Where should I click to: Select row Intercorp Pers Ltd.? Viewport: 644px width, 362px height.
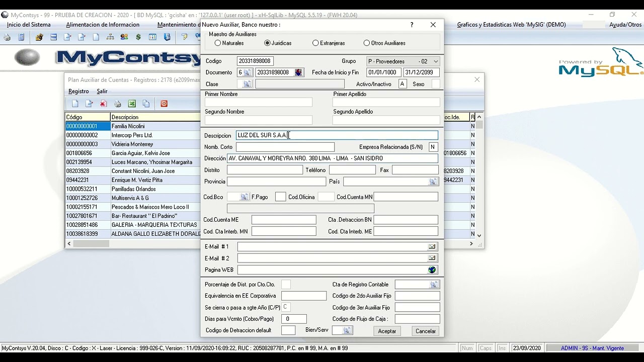click(133, 135)
